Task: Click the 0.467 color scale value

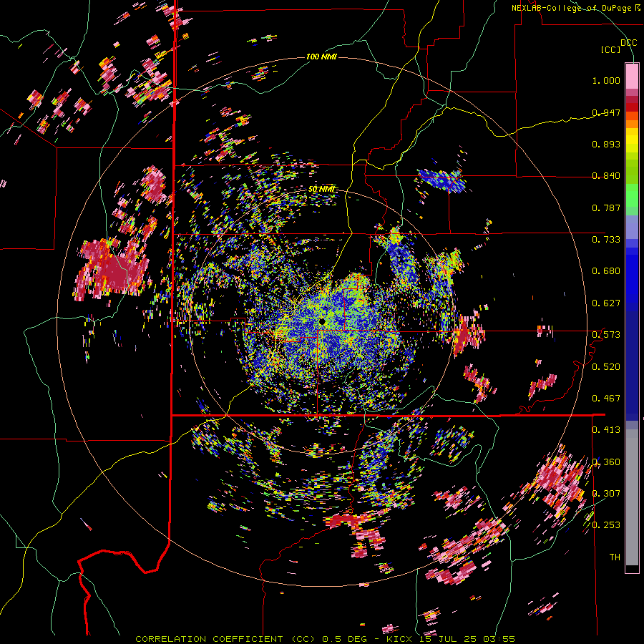Action: 606,399
